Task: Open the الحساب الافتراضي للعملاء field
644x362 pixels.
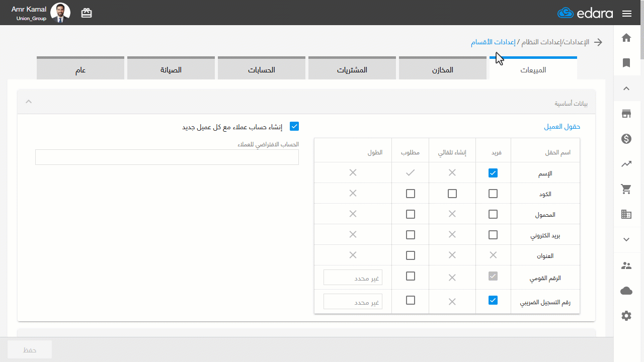Action: pyautogui.click(x=167, y=157)
